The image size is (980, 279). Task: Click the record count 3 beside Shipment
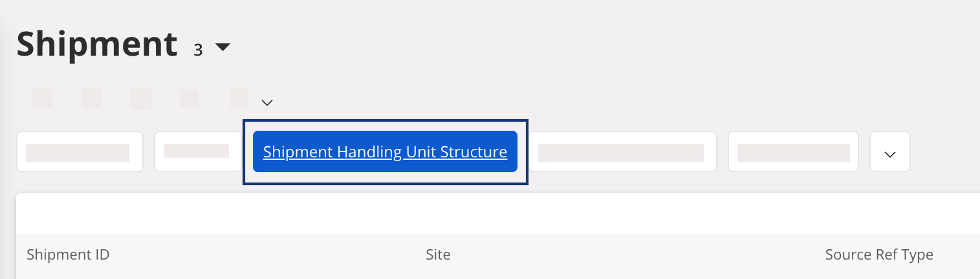199,50
